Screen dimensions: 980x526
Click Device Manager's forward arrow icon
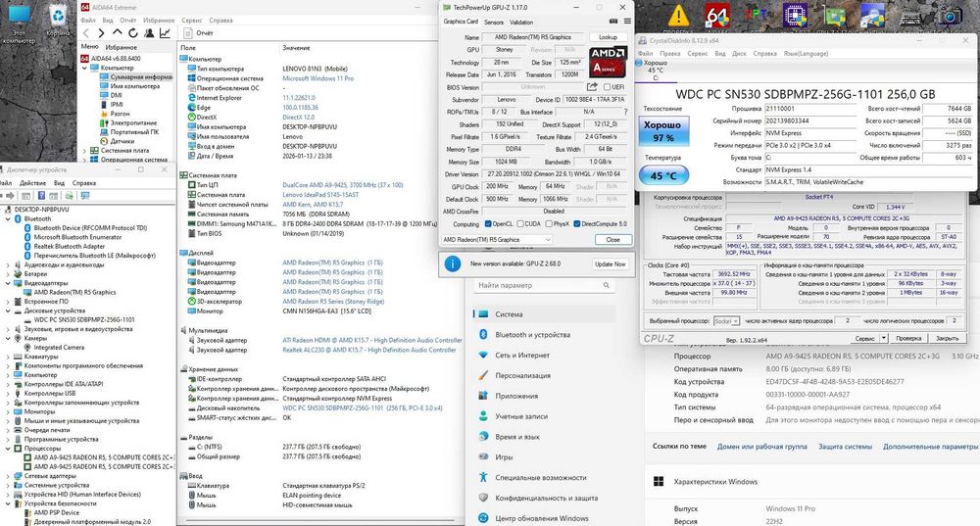[11, 196]
